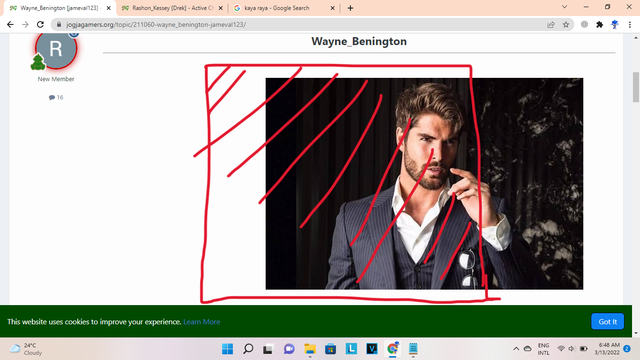Viewport: 640px width, 360px height.
Task: Open the Learn More cookie link
Action: tap(202, 322)
